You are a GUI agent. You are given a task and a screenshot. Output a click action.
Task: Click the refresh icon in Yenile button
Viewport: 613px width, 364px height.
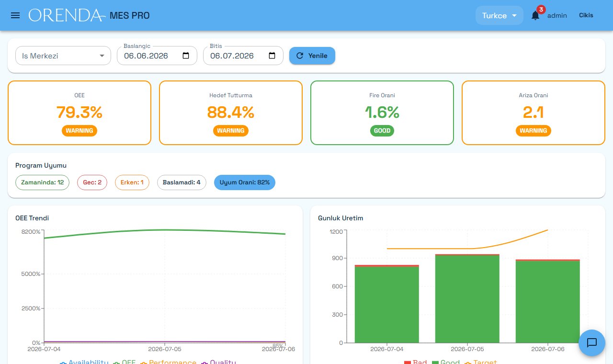300,56
